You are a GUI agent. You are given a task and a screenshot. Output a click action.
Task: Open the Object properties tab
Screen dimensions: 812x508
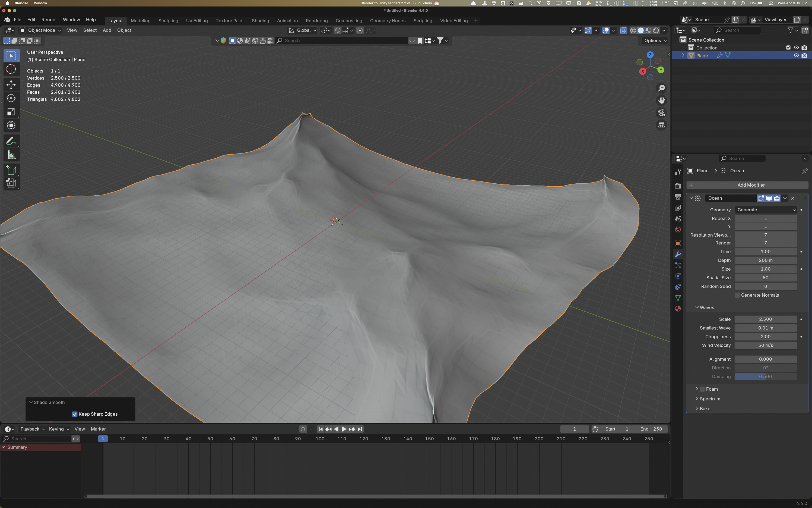(x=678, y=243)
